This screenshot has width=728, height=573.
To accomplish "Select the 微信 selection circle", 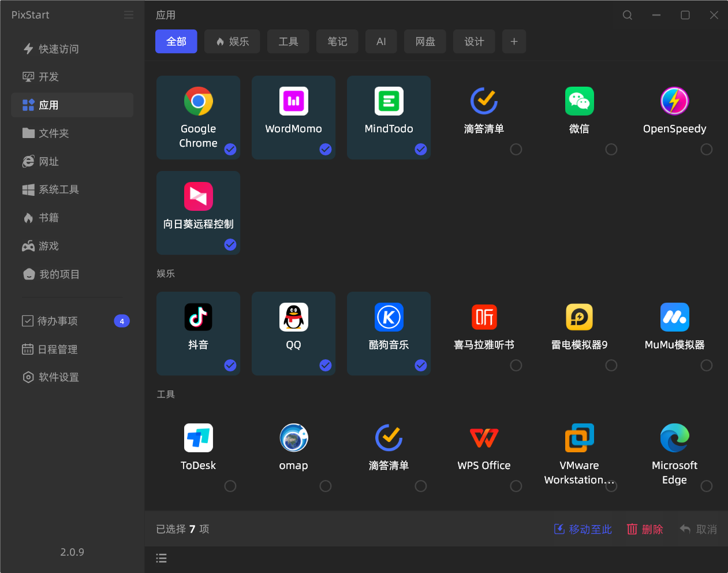I will [611, 150].
